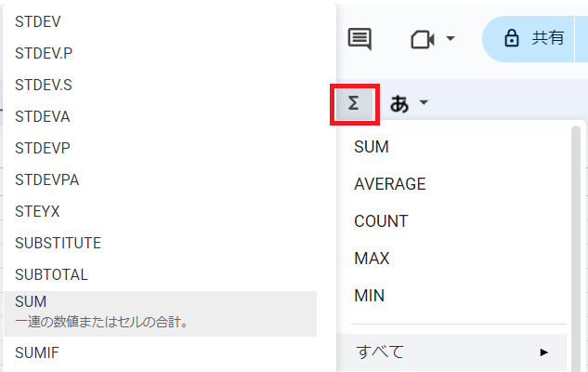
Task: Select SUBTOTAL from the function list
Action: coord(51,274)
